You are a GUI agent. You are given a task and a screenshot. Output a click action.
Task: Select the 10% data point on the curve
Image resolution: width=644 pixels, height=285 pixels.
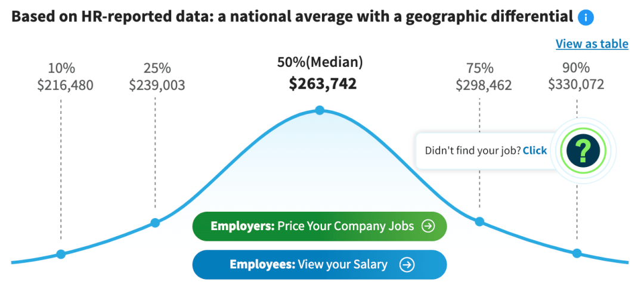(x=60, y=254)
